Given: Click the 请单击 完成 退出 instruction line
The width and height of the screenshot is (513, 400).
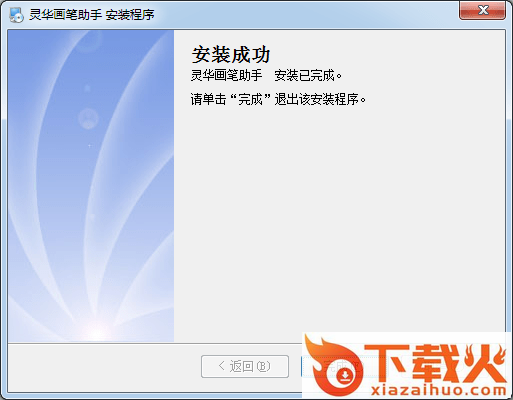Looking at the screenshot, I should coord(278,99).
